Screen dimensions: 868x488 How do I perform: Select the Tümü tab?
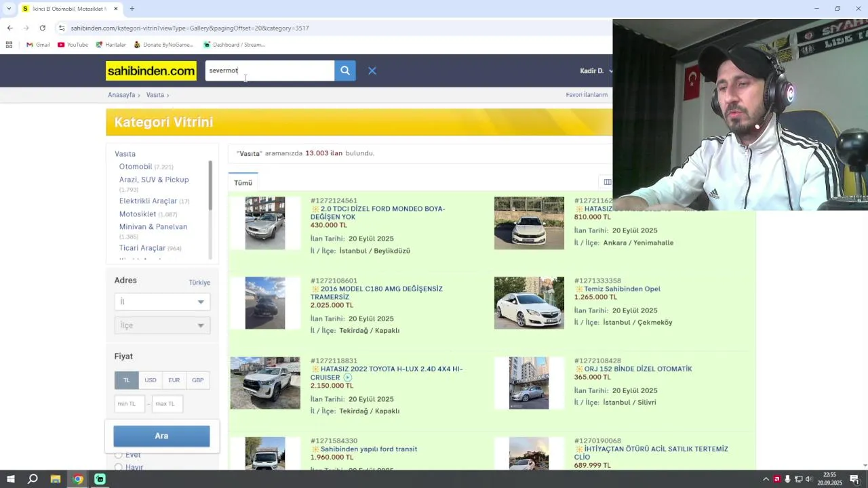click(x=243, y=183)
